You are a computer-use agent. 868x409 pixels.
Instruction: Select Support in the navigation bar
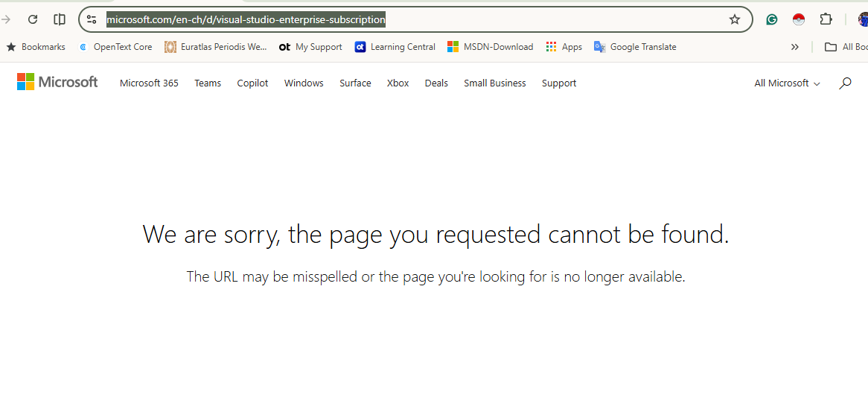point(559,83)
